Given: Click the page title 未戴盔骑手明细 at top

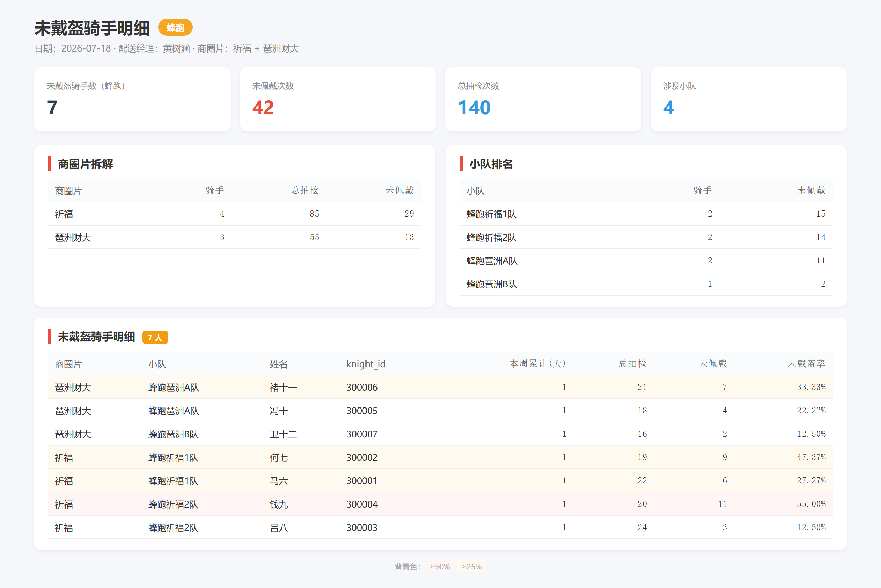Looking at the screenshot, I should (x=92, y=28).
